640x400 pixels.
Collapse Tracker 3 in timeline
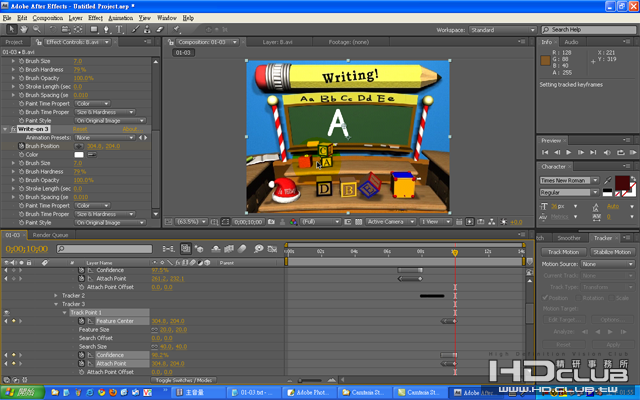(56, 304)
